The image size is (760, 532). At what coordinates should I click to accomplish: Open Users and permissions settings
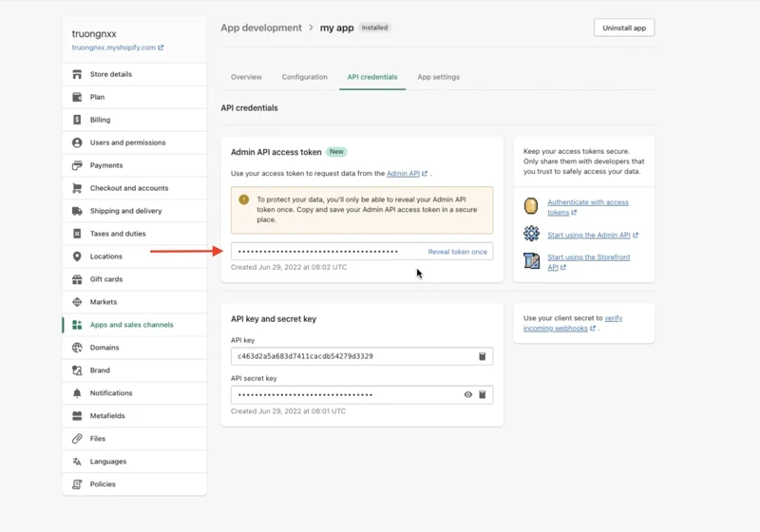(134, 142)
